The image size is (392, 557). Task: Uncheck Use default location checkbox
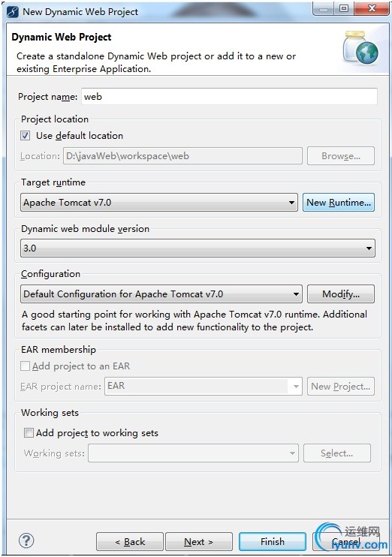point(26,136)
